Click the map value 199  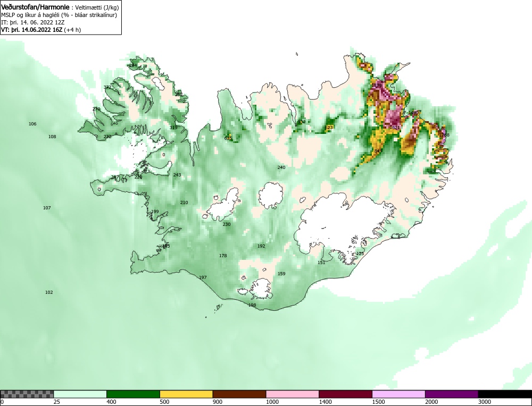coord(155,212)
